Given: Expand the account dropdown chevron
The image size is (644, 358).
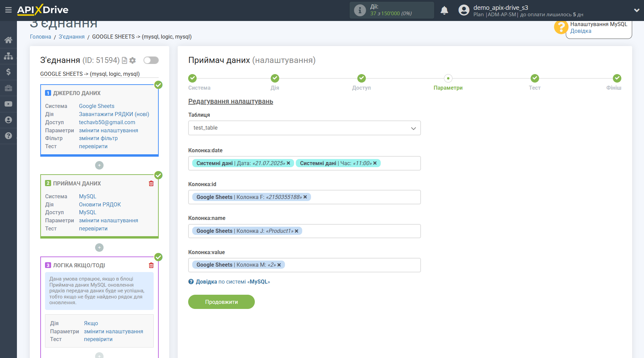Looking at the screenshot, I should [636, 10].
